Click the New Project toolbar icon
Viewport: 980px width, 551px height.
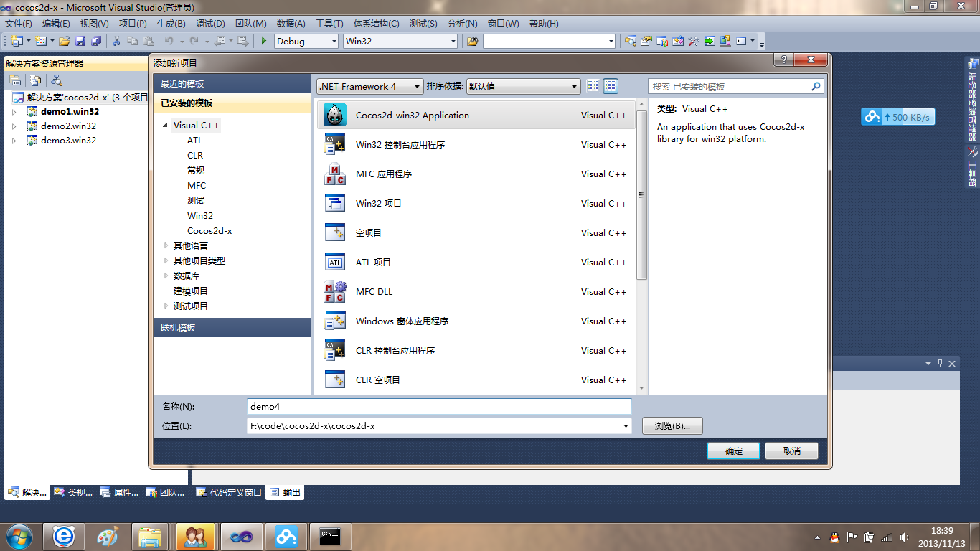17,41
